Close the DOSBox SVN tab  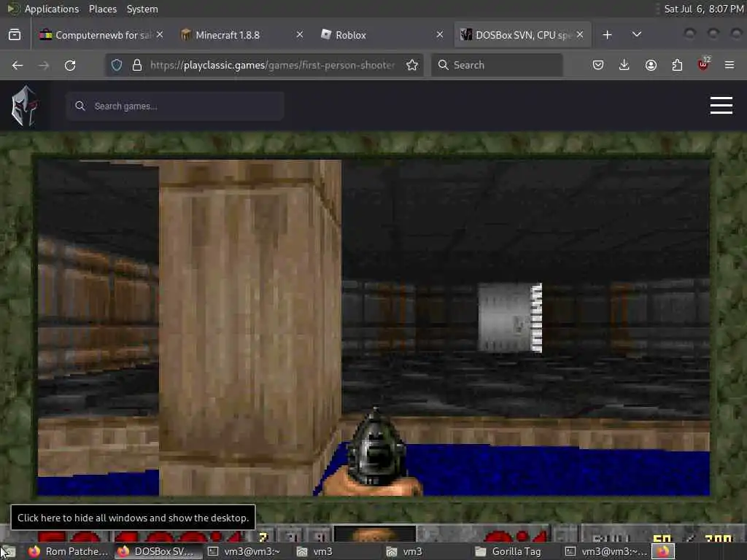[580, 34]
